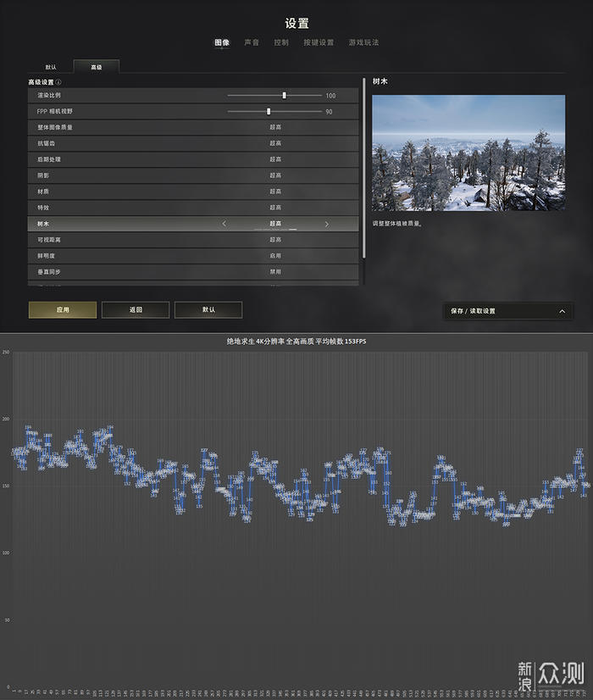Click the 默认 button beside 返回

(x=208, y=310)
